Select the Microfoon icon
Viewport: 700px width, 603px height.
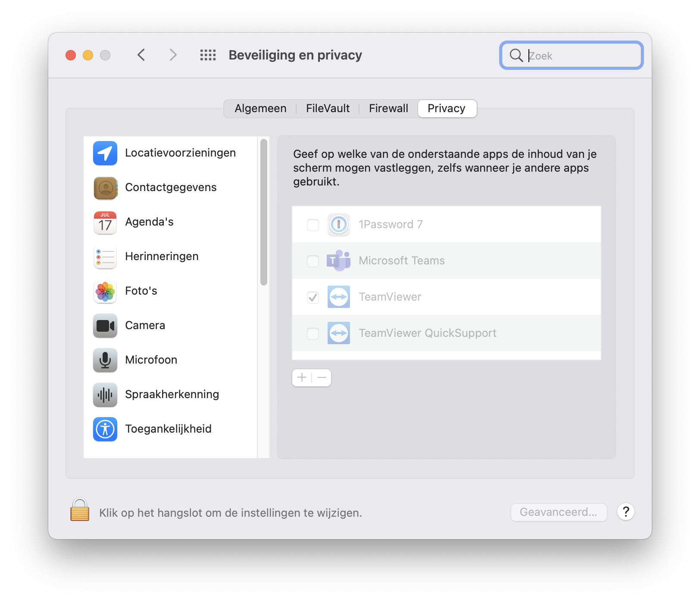point(105,361)
